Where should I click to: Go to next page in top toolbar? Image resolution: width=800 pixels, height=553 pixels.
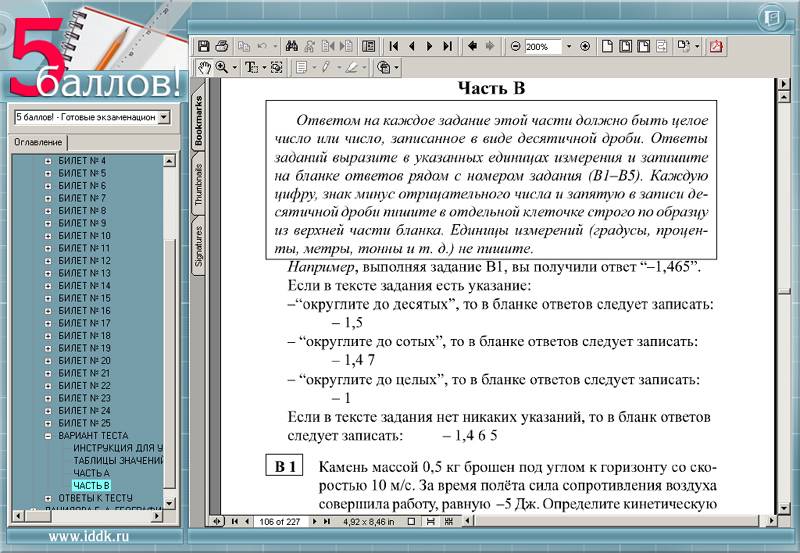pyautogui.click(x=430, y=46)
